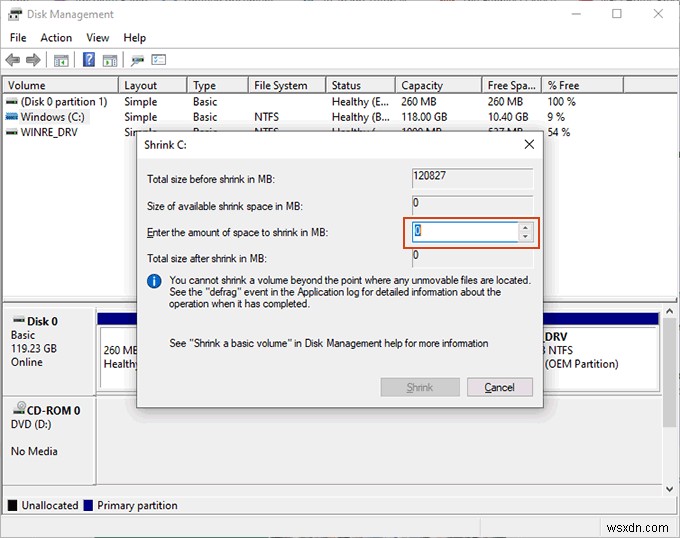
Task: Sort by the Volume column header
Action: coord(61,85)
